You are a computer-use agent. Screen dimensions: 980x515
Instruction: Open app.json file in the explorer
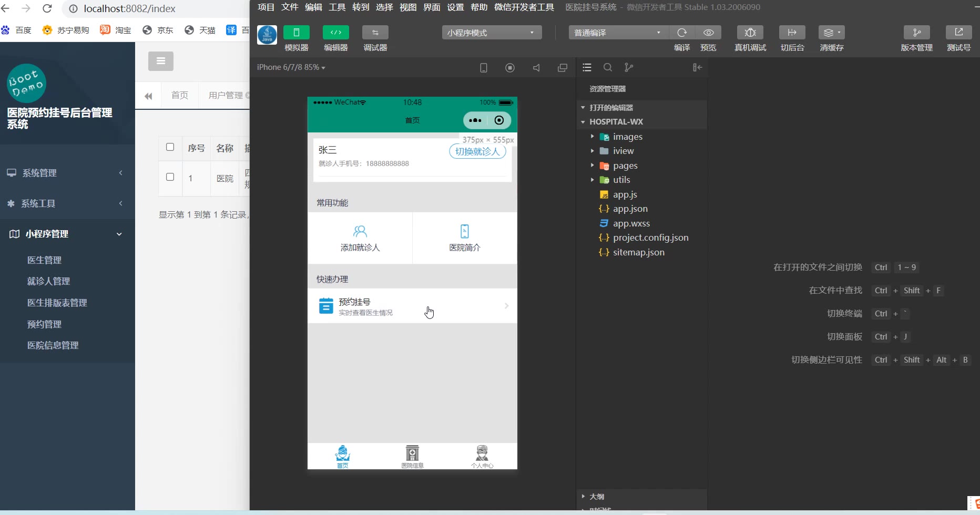coord(630,209)
